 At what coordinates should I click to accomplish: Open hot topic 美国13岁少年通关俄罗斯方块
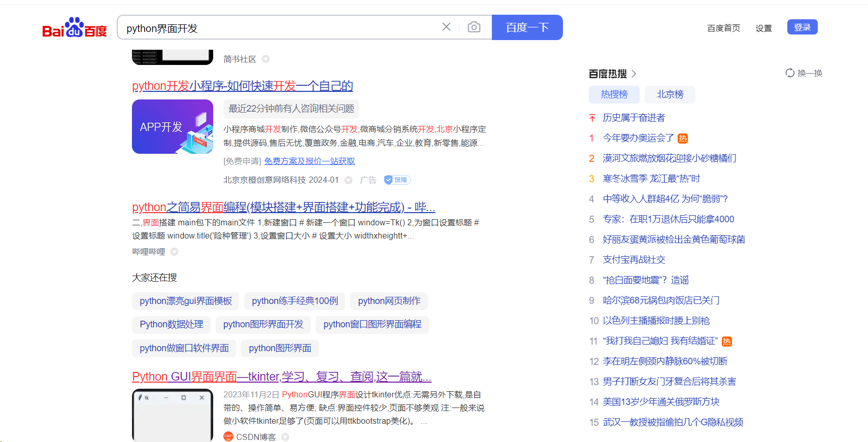coord(661,402)
